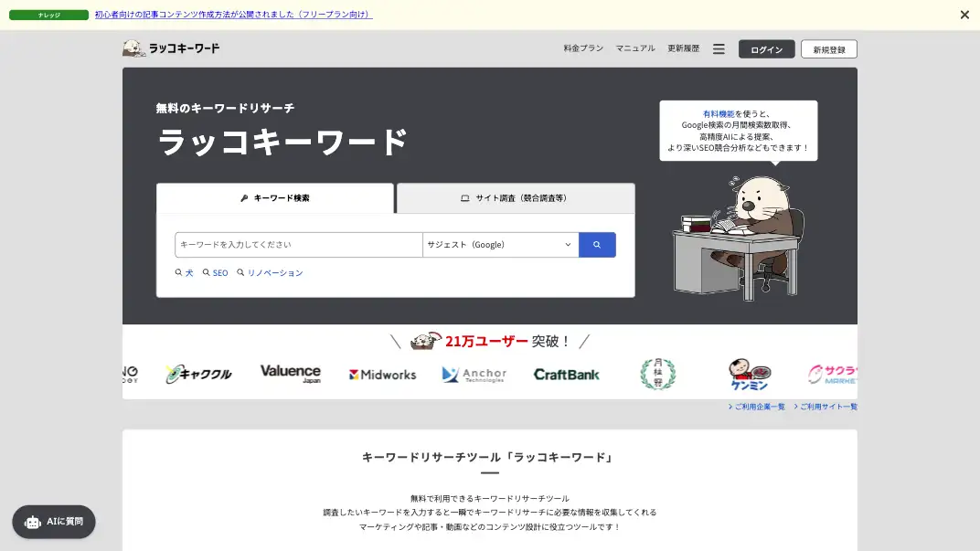
Task: Open the 料金プラン page
Action: coord(583,48)
